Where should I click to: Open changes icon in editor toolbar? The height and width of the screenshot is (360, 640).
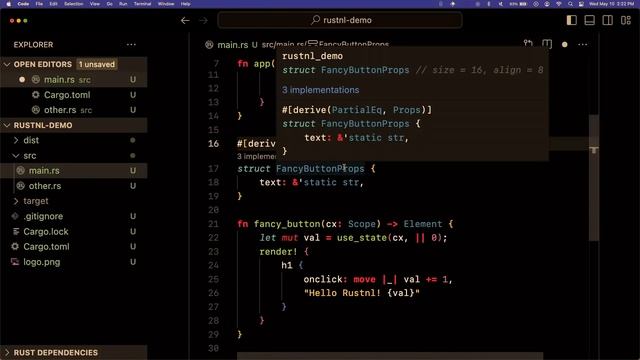pyautogui.click(x=528, y=44)
